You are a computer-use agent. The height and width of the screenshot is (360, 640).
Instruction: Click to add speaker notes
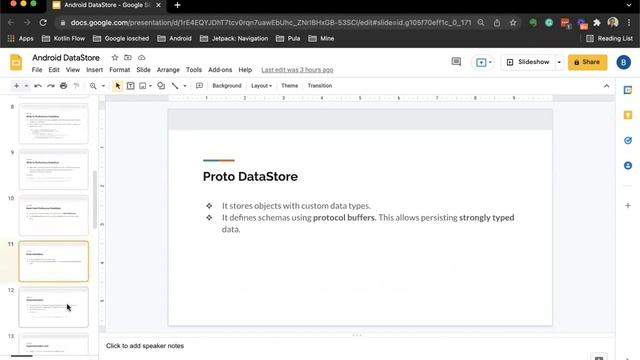[x=145, y=346]
